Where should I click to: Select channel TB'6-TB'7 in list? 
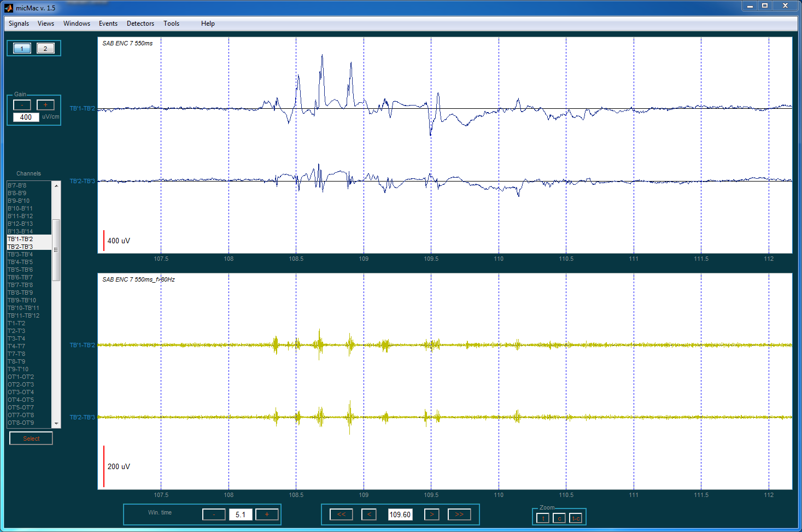pyautogui.click(x=29, y=277)
